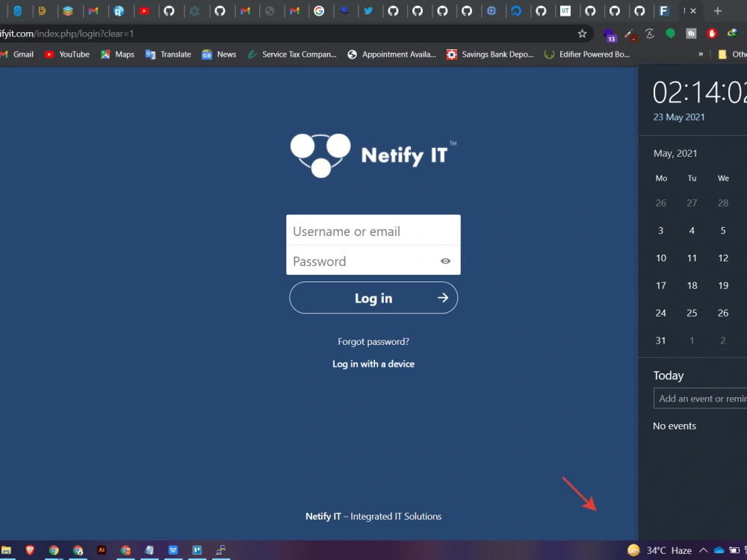747x560 pixels.
Task: Click the battery tray icon
Action: tap(734, 550)
